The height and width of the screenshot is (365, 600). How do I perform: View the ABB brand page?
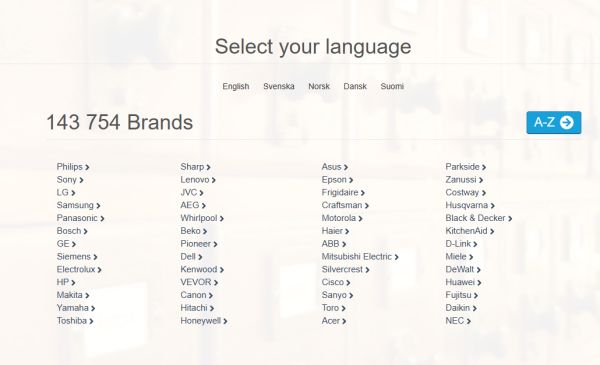coord(334,244)
